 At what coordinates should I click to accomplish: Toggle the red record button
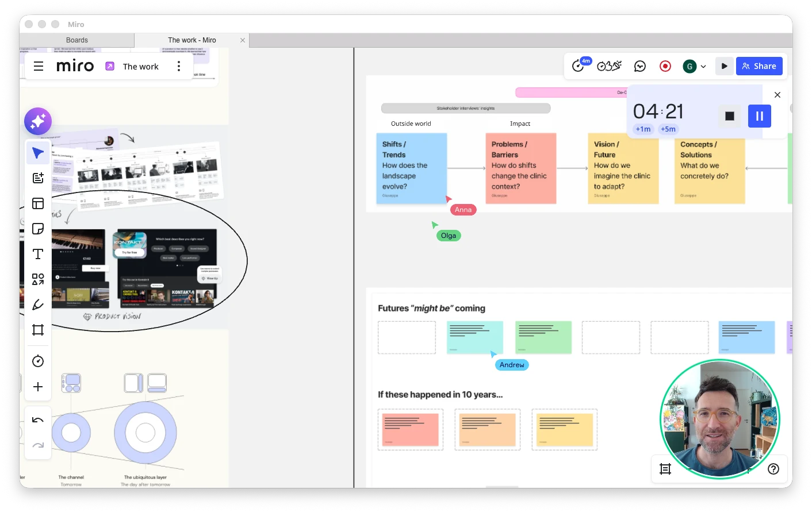665,66
